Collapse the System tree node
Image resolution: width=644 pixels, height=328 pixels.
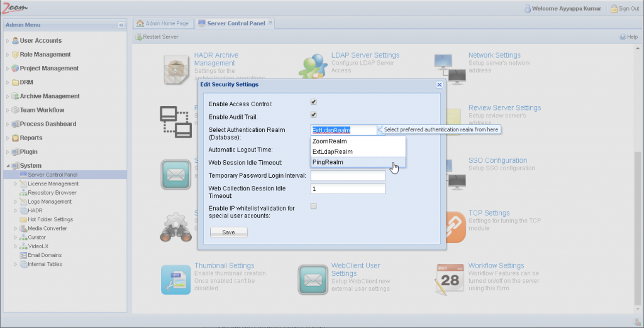[8, 166]
